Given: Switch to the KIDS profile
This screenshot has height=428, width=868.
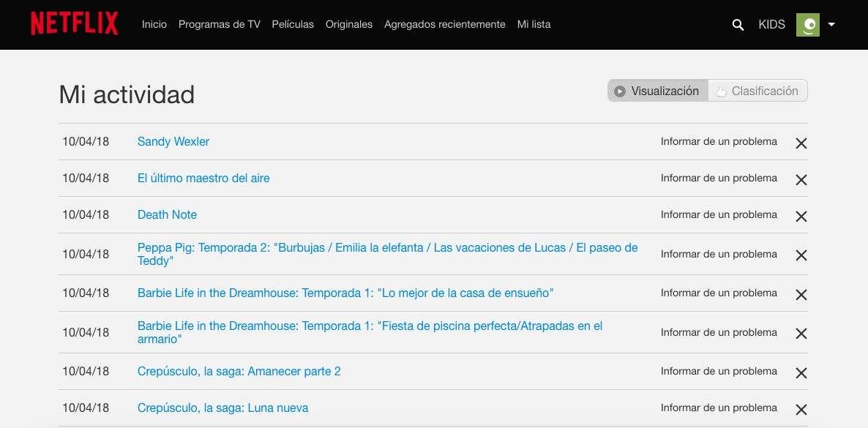Looking at the screenshot, I should [x=771, y=24].
